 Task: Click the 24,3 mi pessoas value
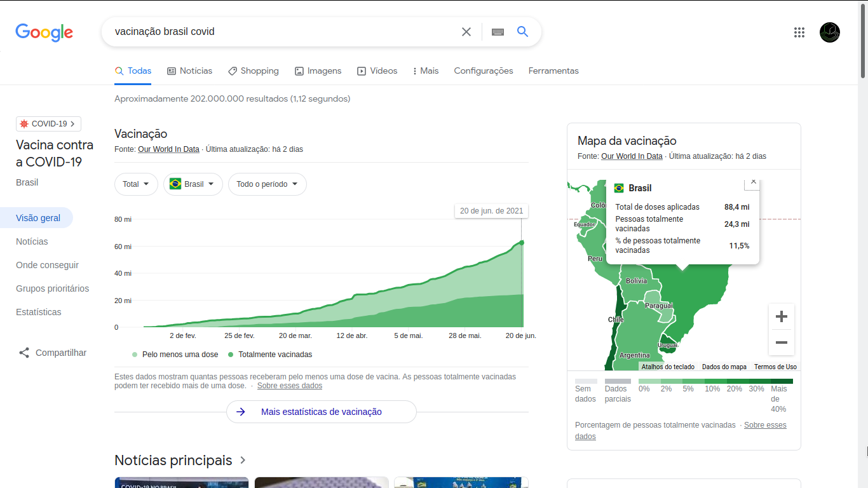[737, 224]
